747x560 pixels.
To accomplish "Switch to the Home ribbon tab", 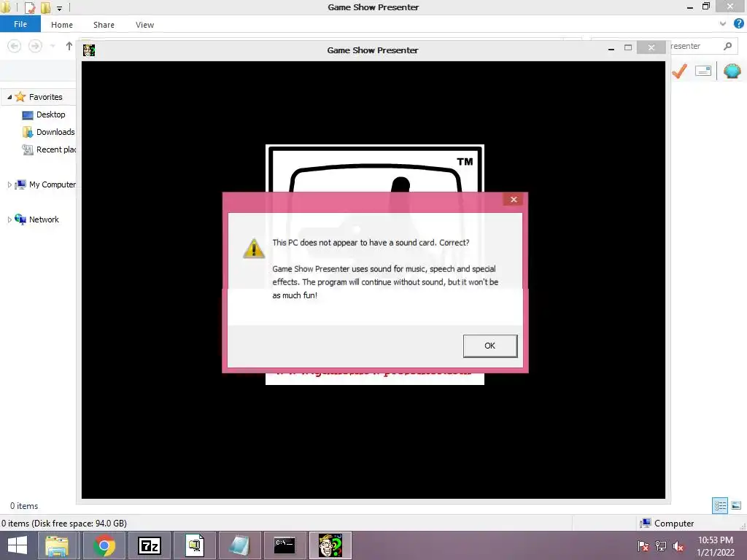I will click(x=62, y=25).
